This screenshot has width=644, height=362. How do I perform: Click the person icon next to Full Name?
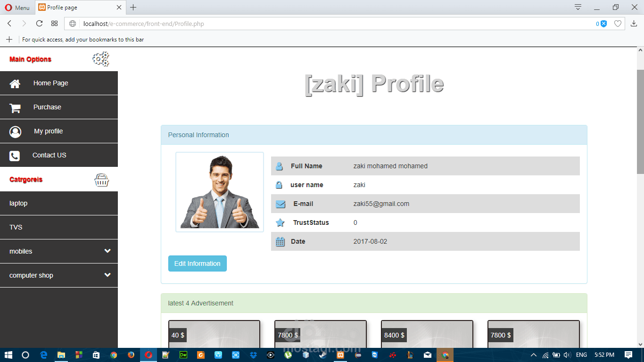279,166
